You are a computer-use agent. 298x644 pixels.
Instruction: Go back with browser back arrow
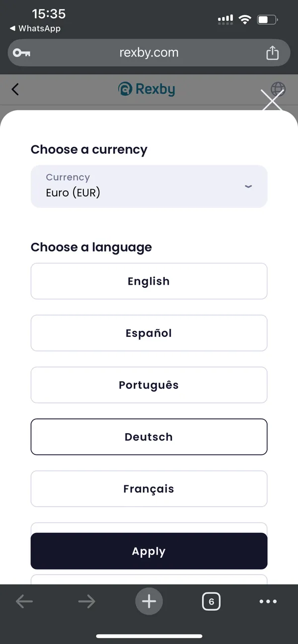24,602
